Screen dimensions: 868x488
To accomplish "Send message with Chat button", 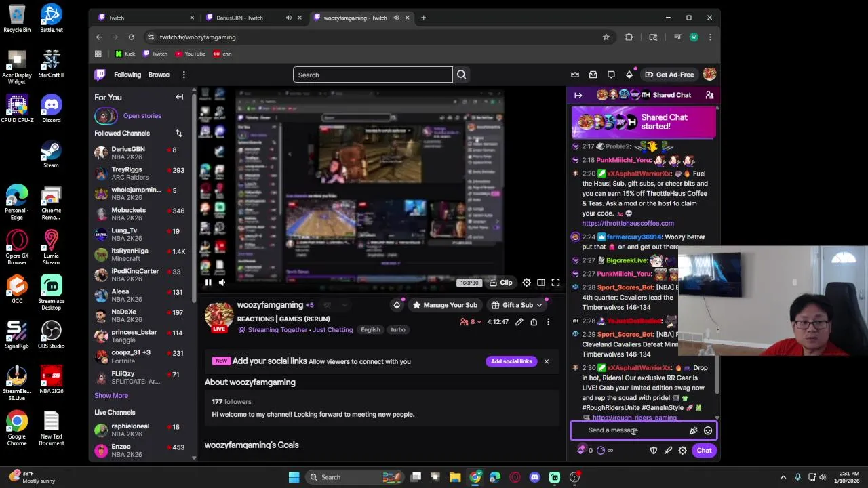I will [x=704, y=450].
